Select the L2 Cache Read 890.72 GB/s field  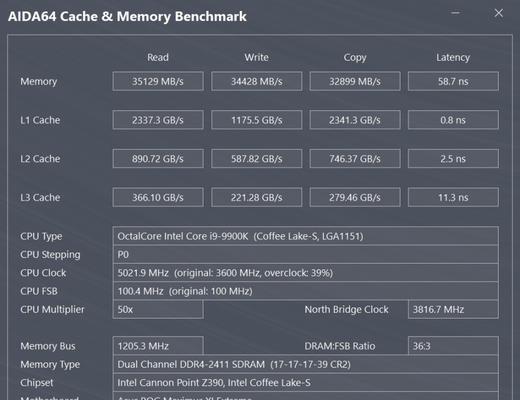(x=158, y=159)
